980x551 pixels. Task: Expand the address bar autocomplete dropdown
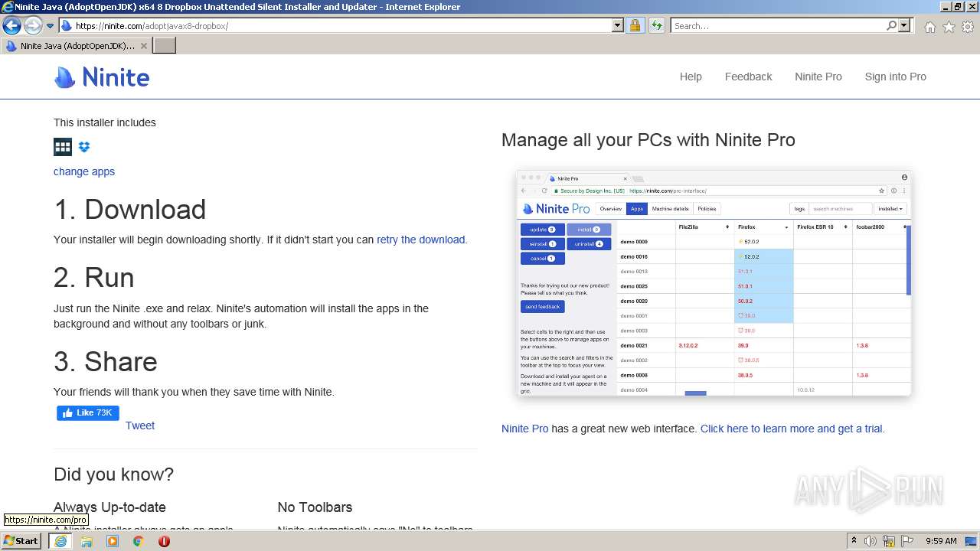tap(618, 25)
